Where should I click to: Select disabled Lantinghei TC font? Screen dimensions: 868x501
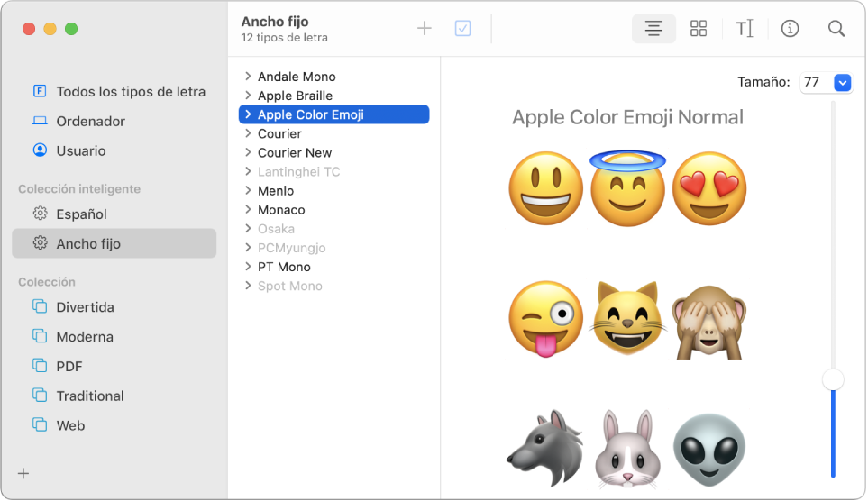(x=299, y=171)
